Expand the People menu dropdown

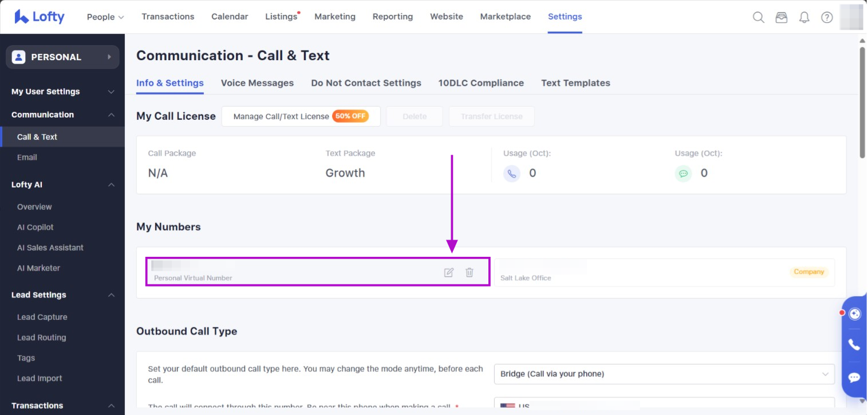click(x=105, y=17)
